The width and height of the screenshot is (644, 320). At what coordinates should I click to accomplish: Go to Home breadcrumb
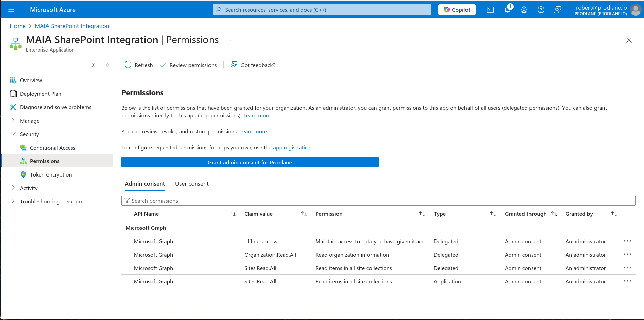tap(18, 26)
